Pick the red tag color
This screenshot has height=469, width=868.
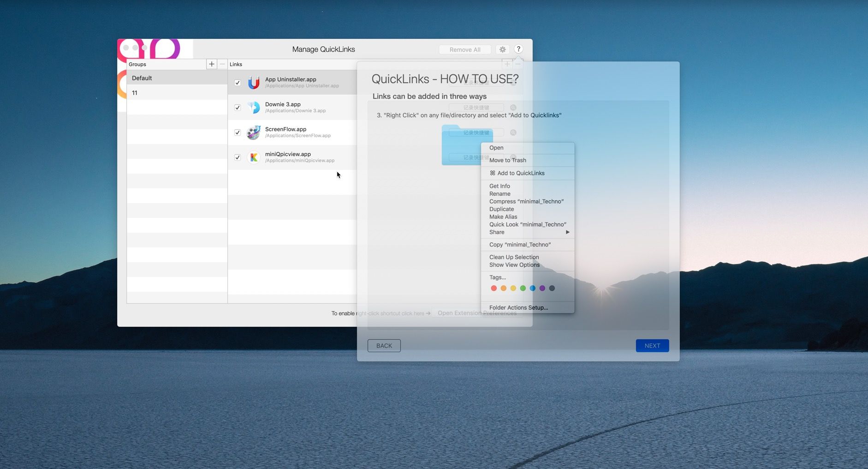(494, 288)
